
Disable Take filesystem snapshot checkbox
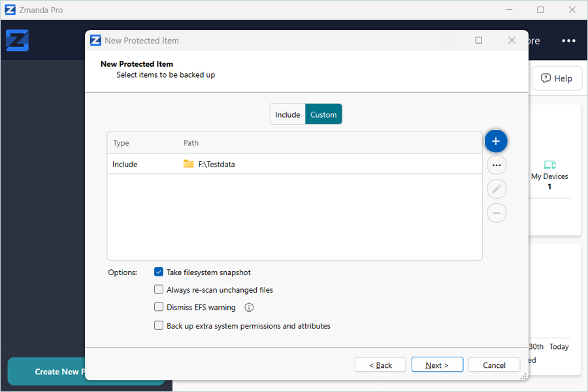(159, 272)
